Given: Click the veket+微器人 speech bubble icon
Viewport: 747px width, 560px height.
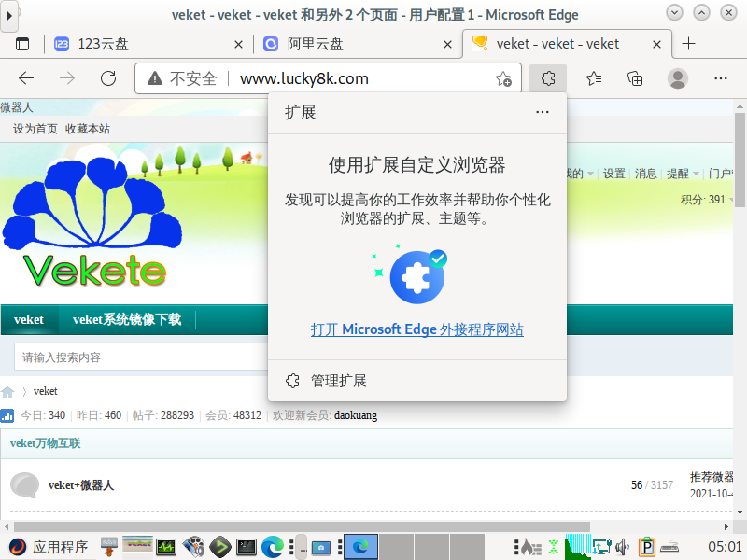Looking at the screenshot, I should tap(24, 485).
